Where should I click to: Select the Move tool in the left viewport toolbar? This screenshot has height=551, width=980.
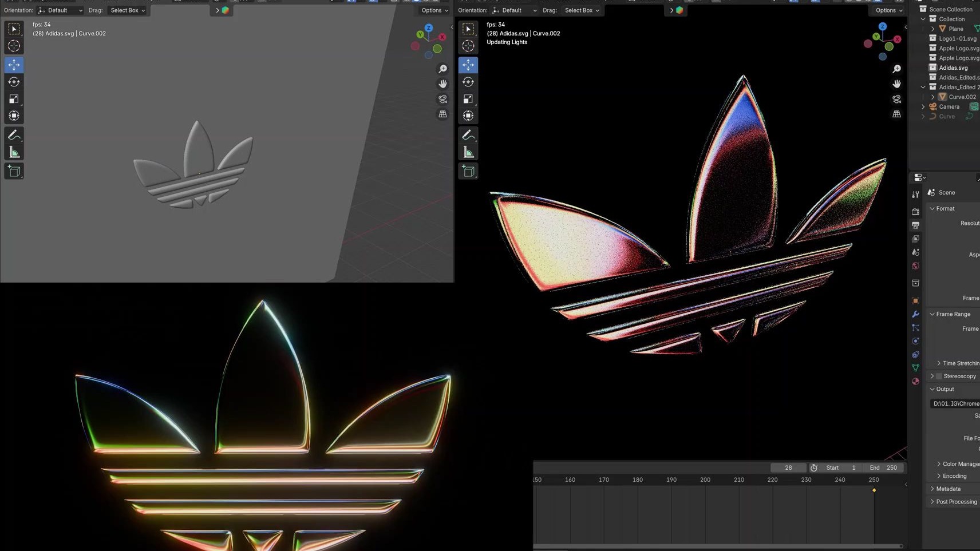[14, 65]
